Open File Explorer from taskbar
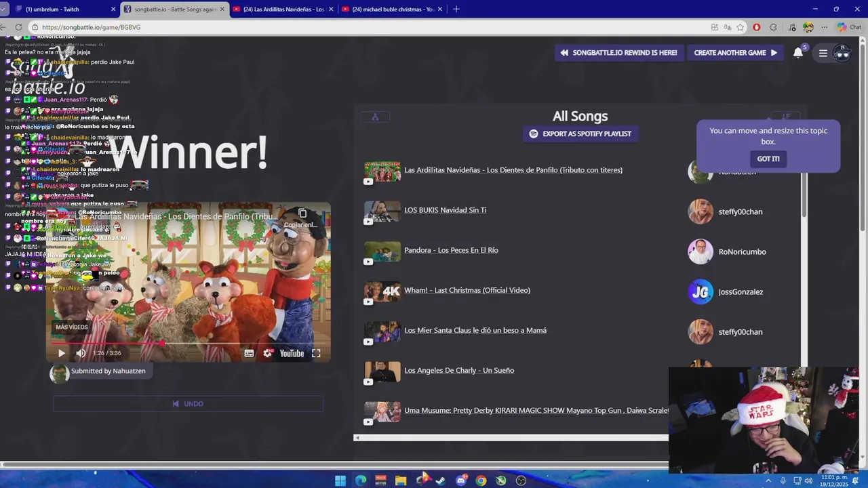Screen dimensions: 868x488 click(401, 481)
